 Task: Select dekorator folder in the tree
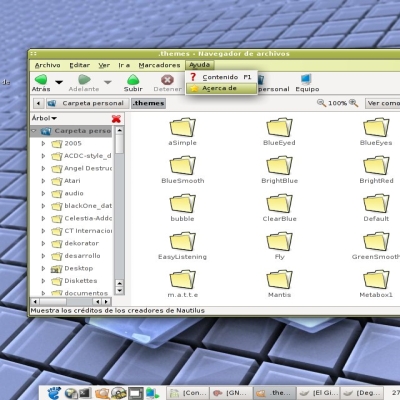[75, 243]
